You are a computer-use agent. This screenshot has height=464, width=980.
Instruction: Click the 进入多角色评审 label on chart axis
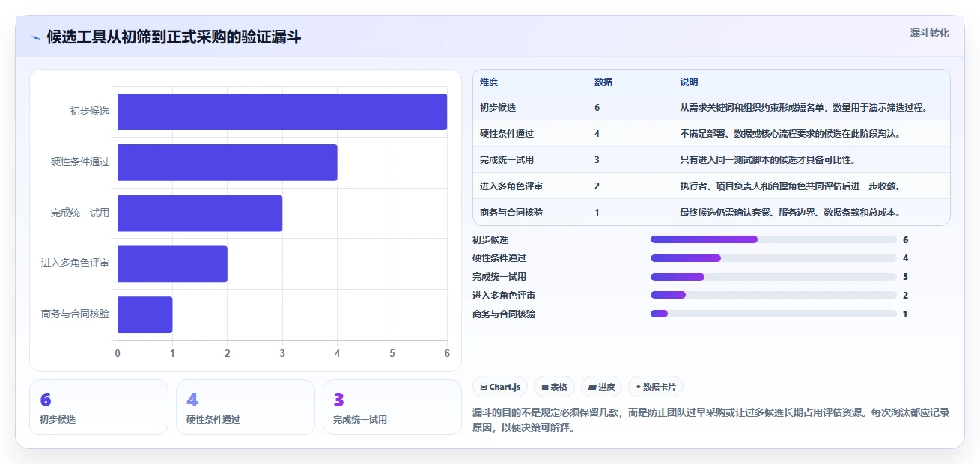click(x=76, y=264)
